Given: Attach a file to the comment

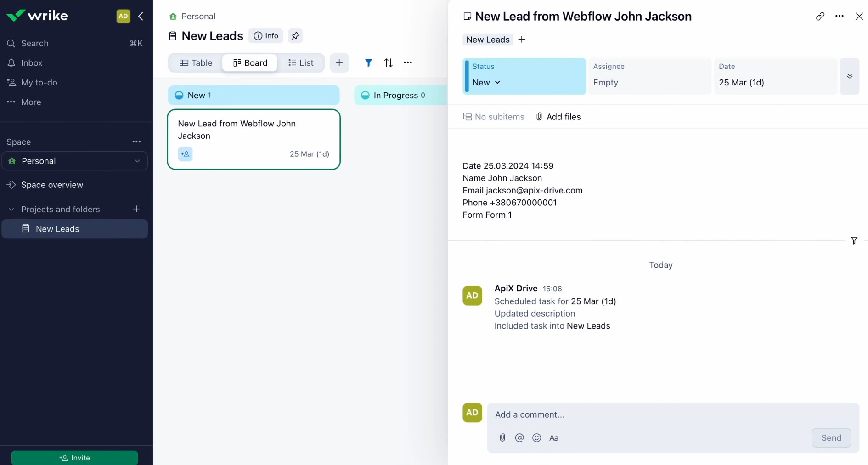Looking at the screenshot, I should (502, 438).
